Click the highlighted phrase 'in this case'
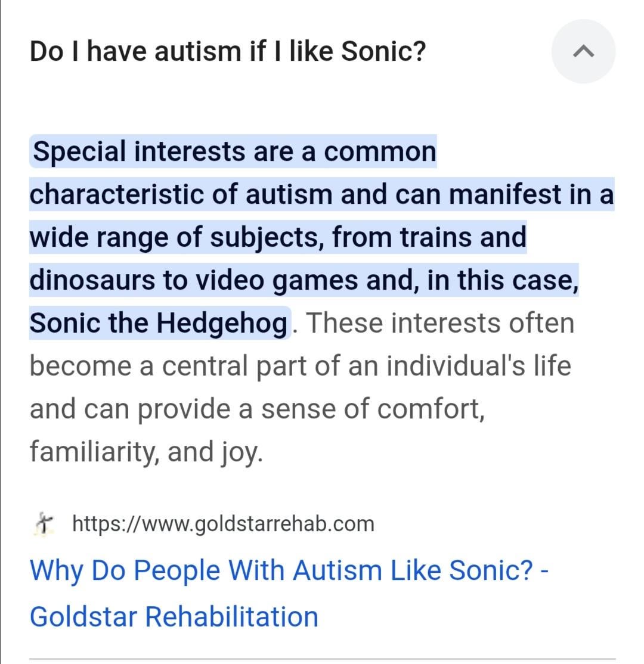This screenshot has width=644, height=664. tap(501, 280)
